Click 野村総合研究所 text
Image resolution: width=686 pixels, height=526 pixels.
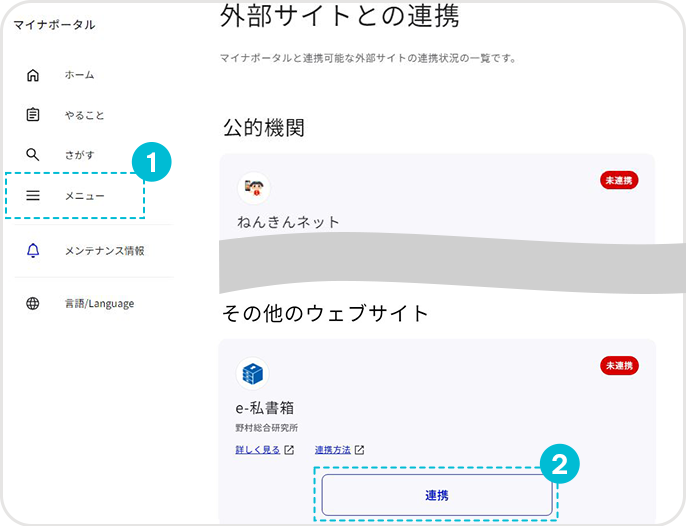coord(266,428)
